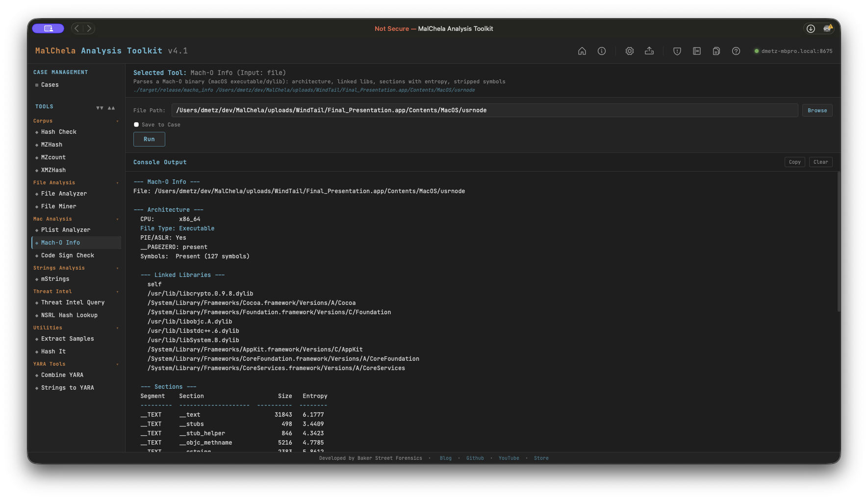Click the entropy value 6.1777
This screenshot has height=500, width=868.
pyautogui.click(x=313, y=415)
